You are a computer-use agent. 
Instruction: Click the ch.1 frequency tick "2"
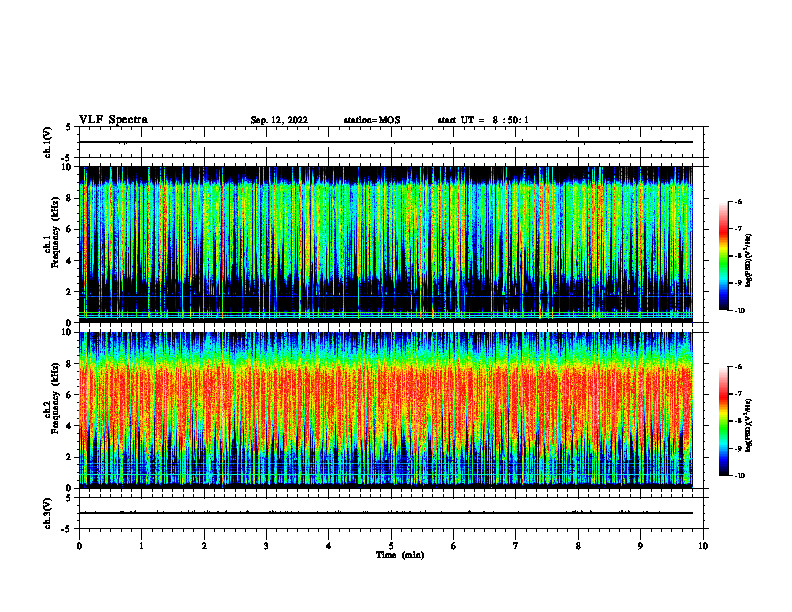click(x=70, y=292)
